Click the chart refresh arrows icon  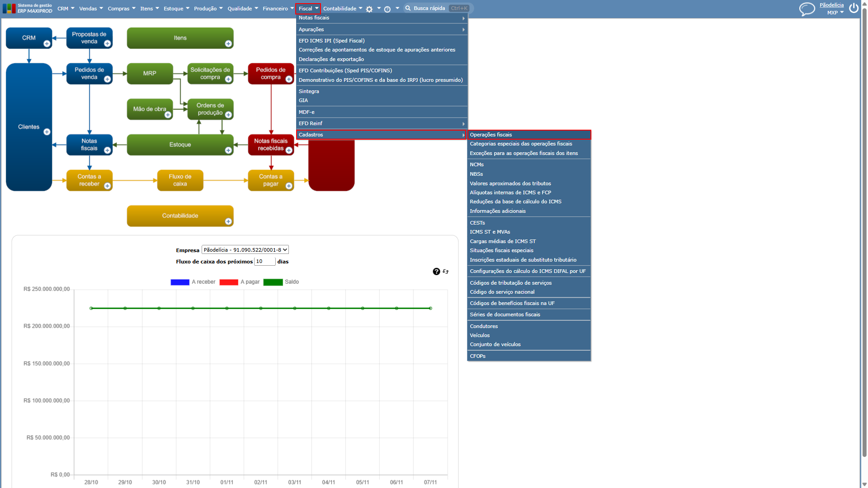click(446, 272)
